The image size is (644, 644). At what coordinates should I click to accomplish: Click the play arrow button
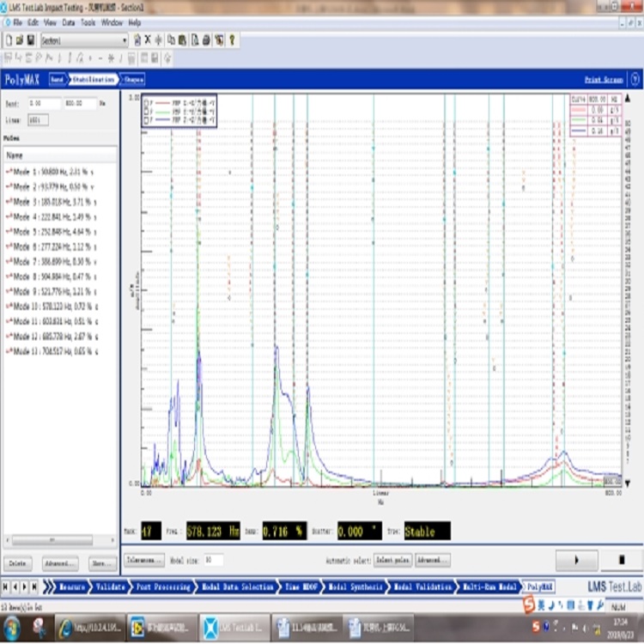577,560
